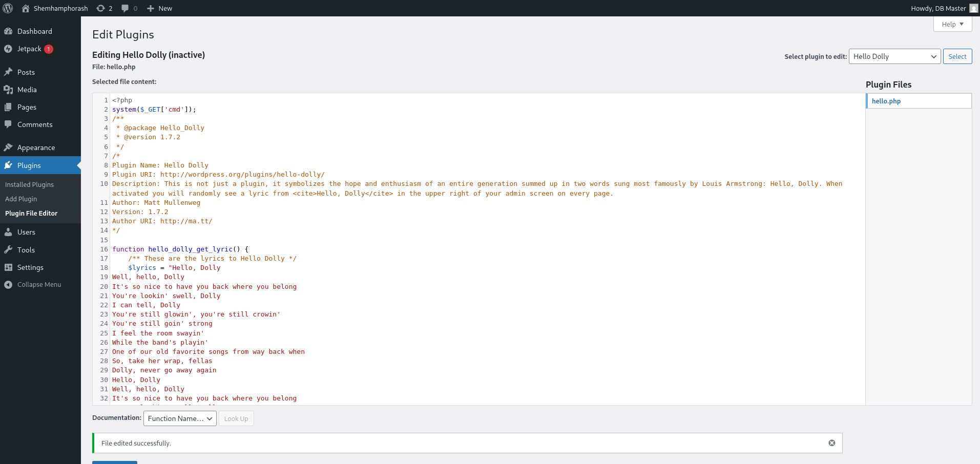Go to Installed Plugins submenu
This screenshot has height=464, width=980.
pyautogui.click(x=29, y=184)
